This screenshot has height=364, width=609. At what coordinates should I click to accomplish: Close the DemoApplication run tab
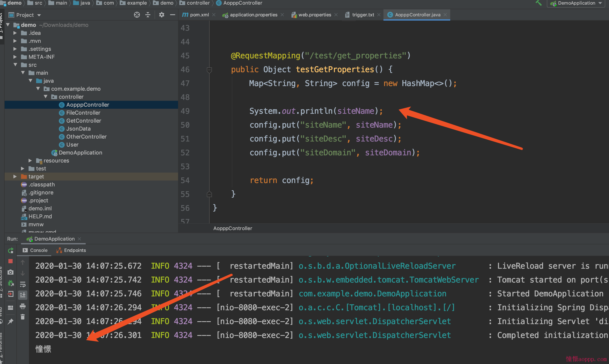(79, 239)
